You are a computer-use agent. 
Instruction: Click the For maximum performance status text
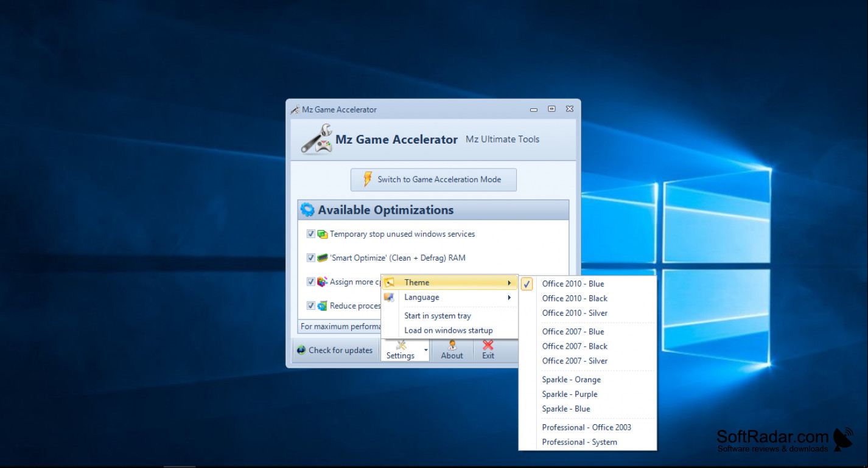click(341, 327)
